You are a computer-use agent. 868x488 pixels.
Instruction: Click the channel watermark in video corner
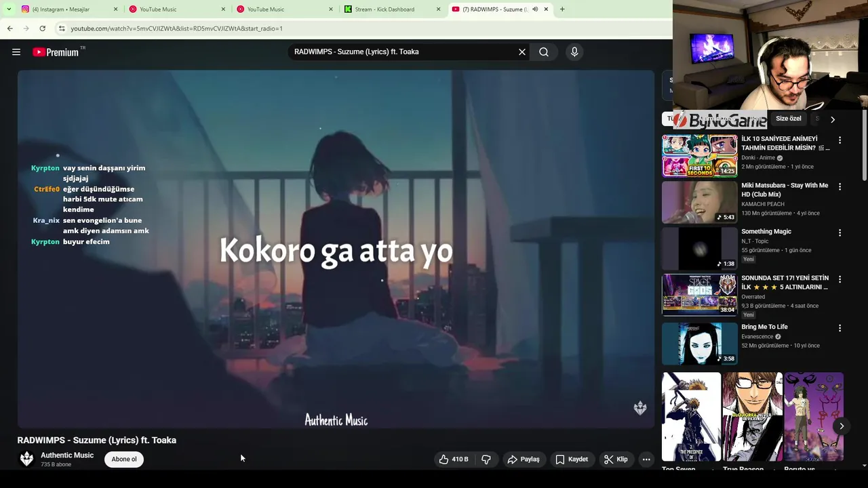coord(640,408)
